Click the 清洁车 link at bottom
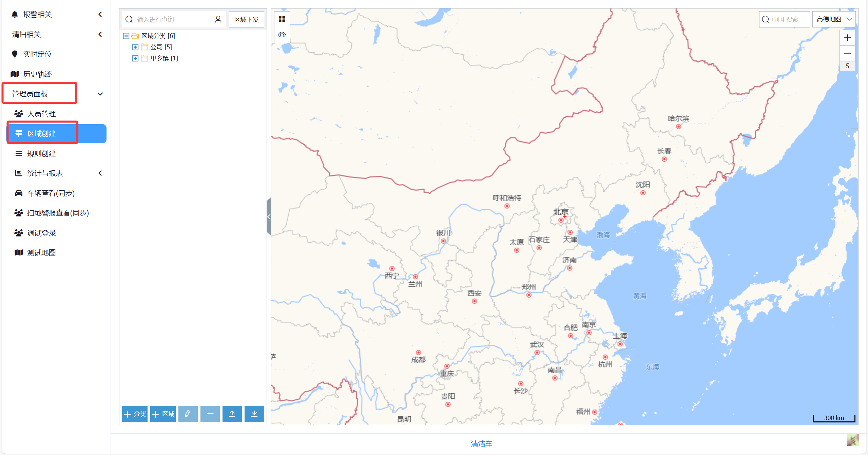This screenshot has width=868, height=455. tap(481, 443)
